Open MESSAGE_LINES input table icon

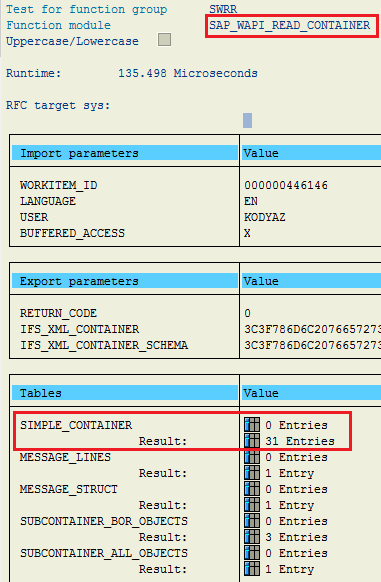tap(252, 457)
